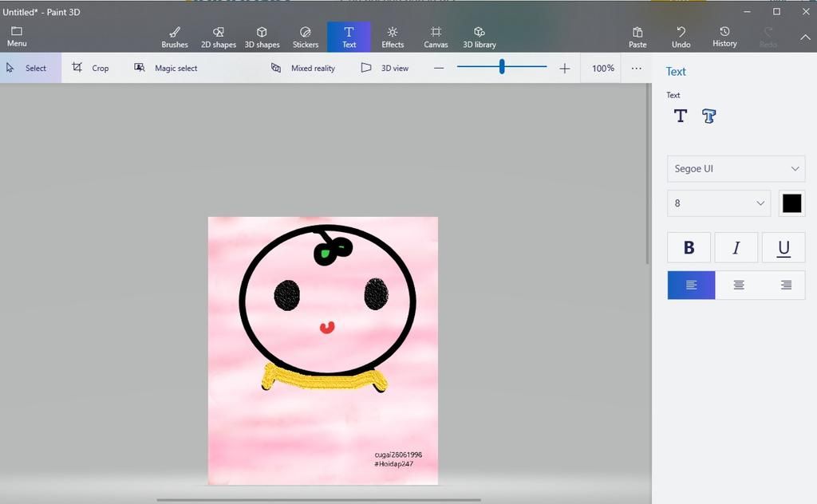Choose the Crop tool
817x504 pixels.
pos(91,68)
